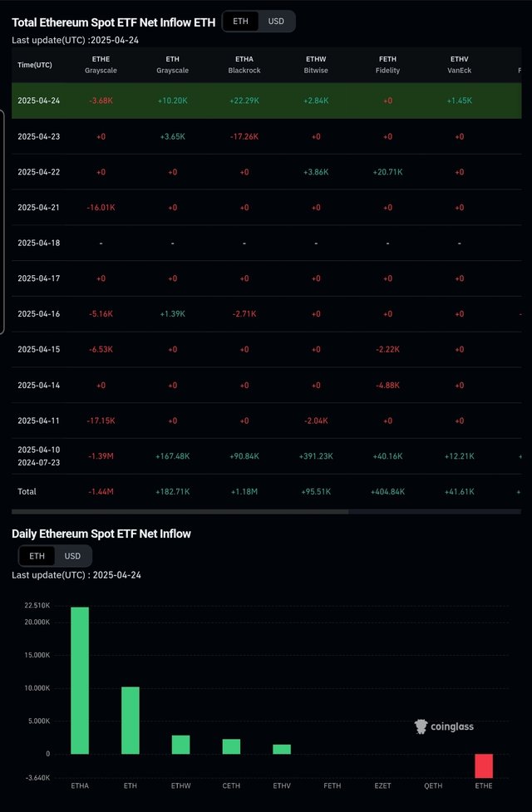Click the small ETHV chart bar
The height and width of the screenshot is (812, 532).
click(x=282, y=750)
